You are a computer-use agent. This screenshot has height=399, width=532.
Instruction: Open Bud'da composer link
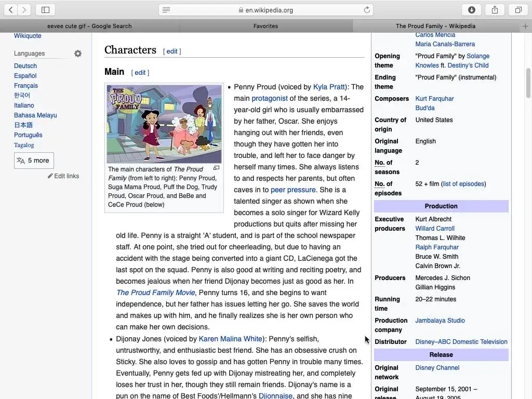pos(425,108)
